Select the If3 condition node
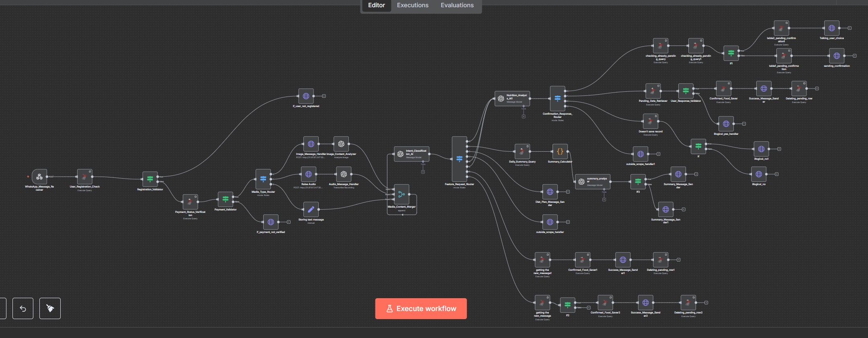 (x=638, y=182)
